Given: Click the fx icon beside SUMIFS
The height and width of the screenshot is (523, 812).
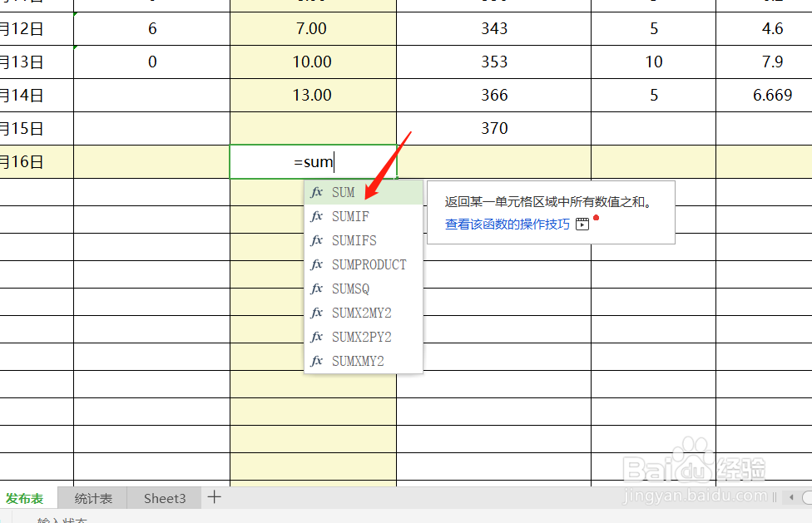Looking at the screenshot, I should coord(317,240).
